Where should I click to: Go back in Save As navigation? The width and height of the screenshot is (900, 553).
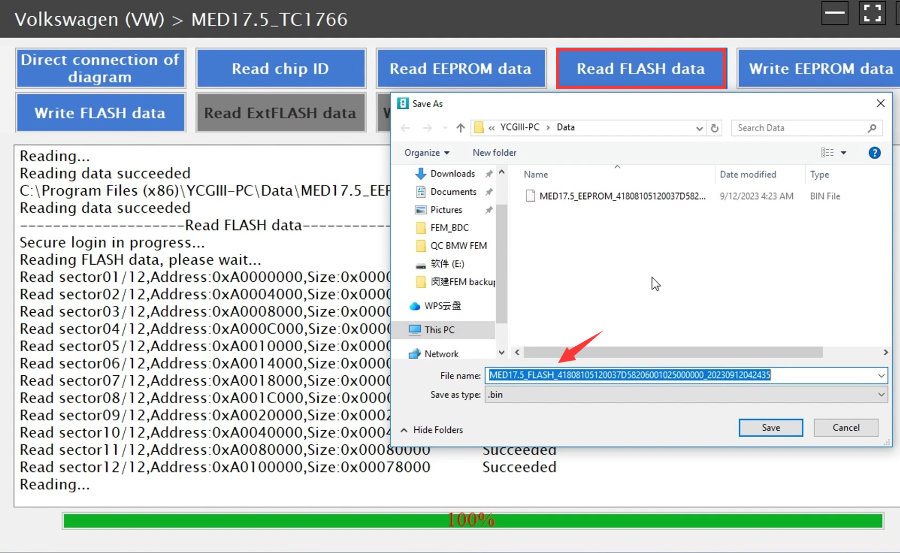coord(406,127)
